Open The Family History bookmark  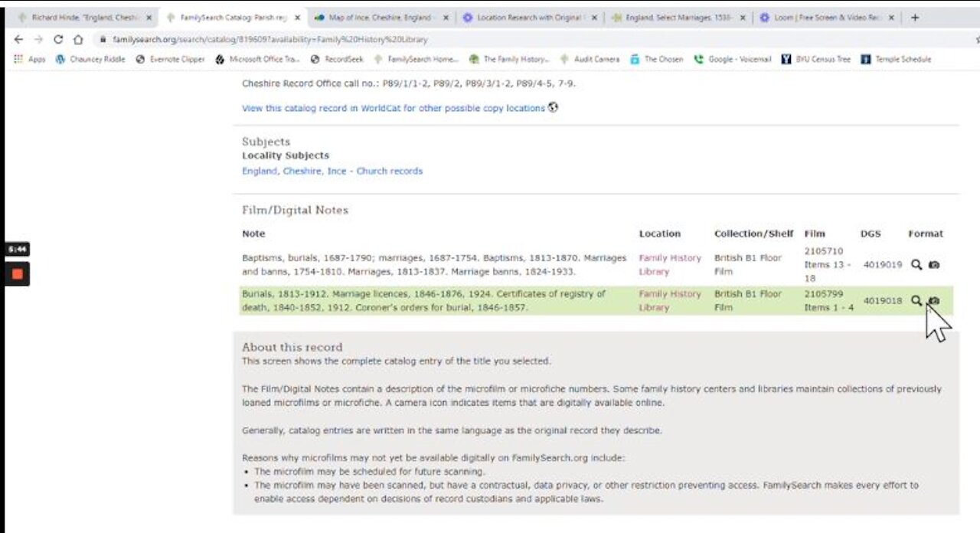pyautogui.click(x=509, y=59)
